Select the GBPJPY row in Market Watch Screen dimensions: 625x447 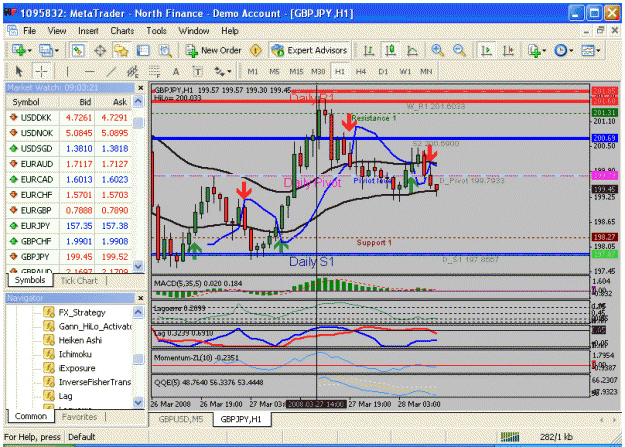(70, 257)
